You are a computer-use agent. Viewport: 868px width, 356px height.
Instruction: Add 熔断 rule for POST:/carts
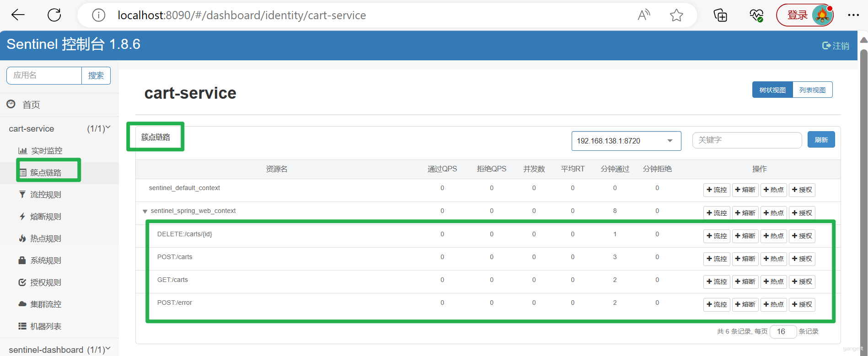(745, 259)
